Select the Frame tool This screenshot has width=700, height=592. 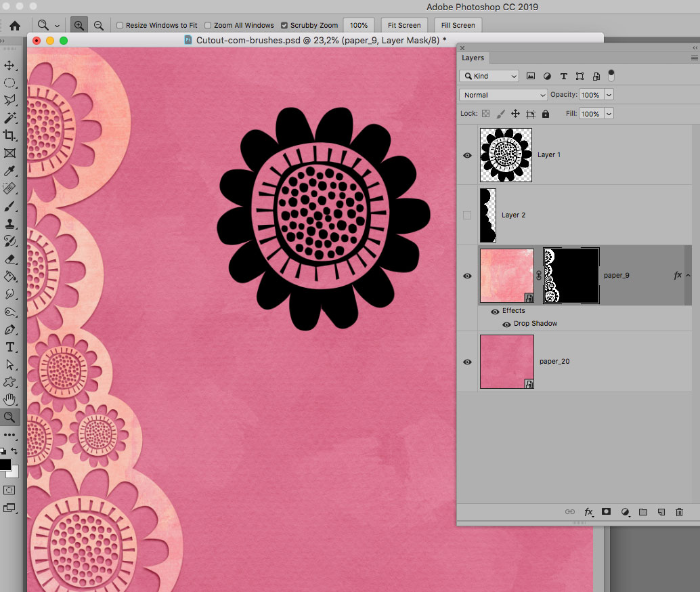pyautogui.click(x=9, y=153)
